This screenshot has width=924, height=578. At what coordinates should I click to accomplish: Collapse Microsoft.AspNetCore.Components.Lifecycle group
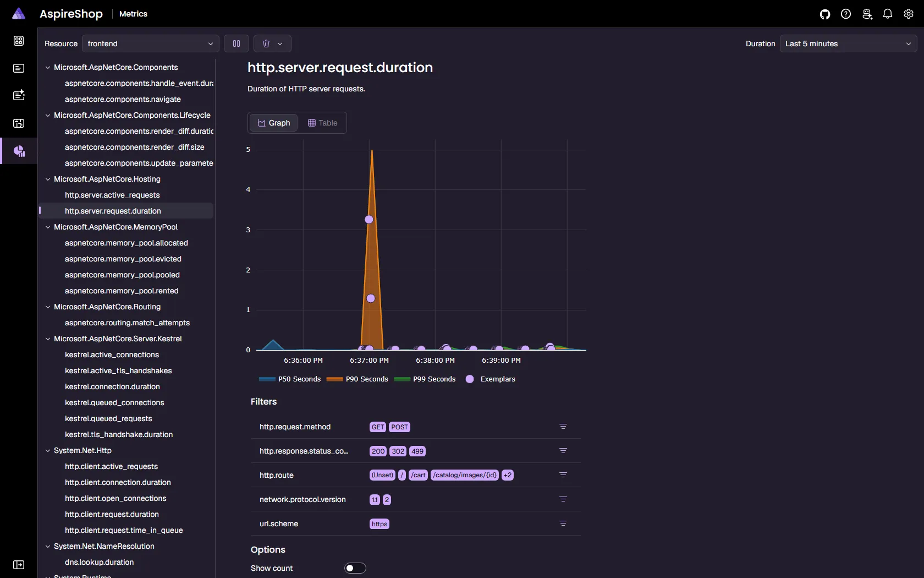coord(48,115)
